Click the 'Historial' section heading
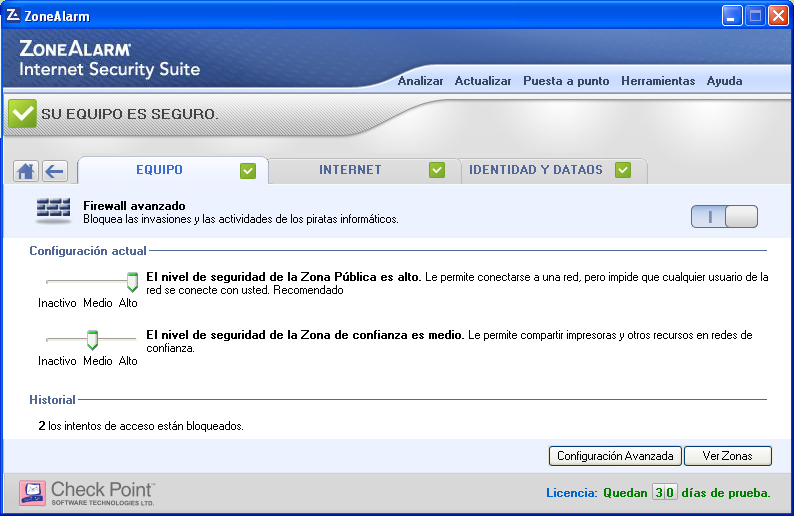The image size is (794, 516). point(52,400)
